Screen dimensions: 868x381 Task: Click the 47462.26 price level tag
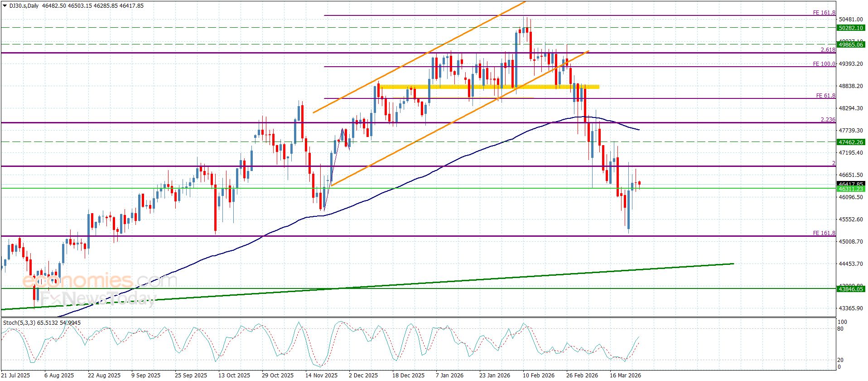coord(850,142)
